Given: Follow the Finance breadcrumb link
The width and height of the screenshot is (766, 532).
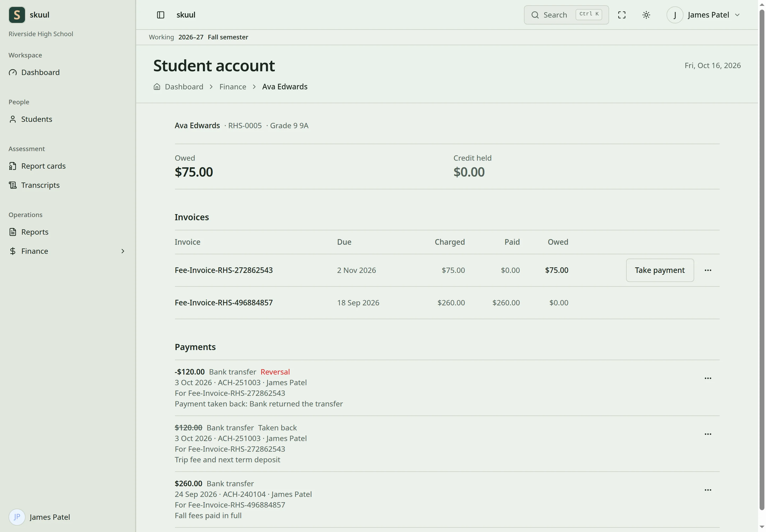Looking at the screenshot, I should click(233, 87).
